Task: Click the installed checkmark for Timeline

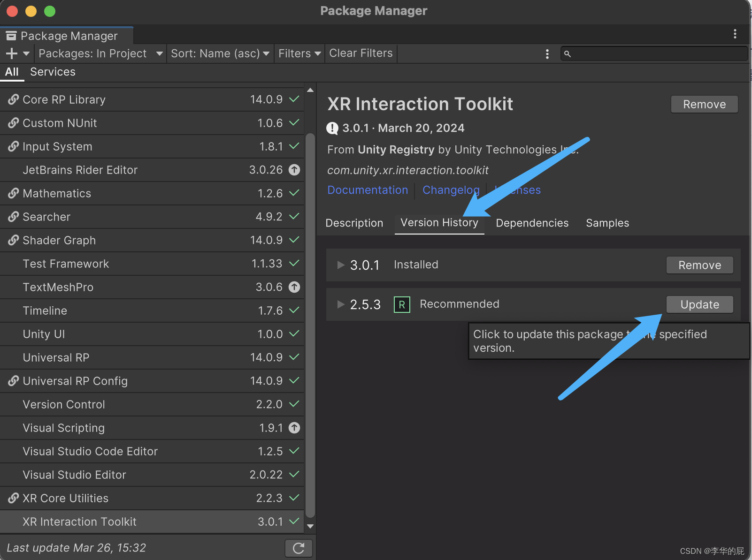Action: (x=294, y=310)
